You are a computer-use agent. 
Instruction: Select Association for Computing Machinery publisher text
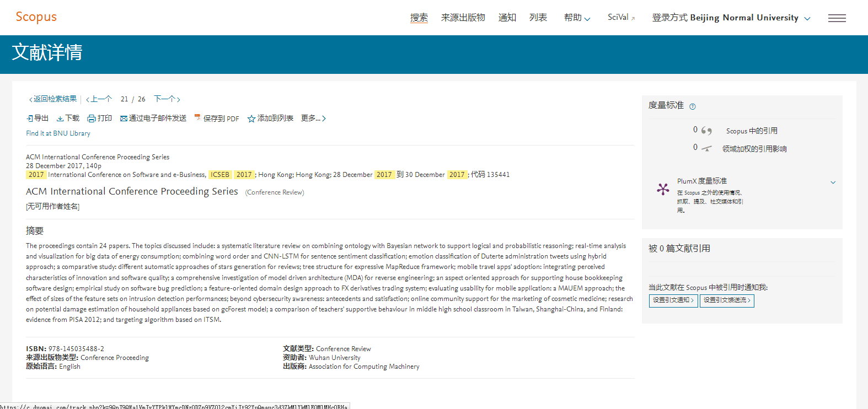[364, 367]
